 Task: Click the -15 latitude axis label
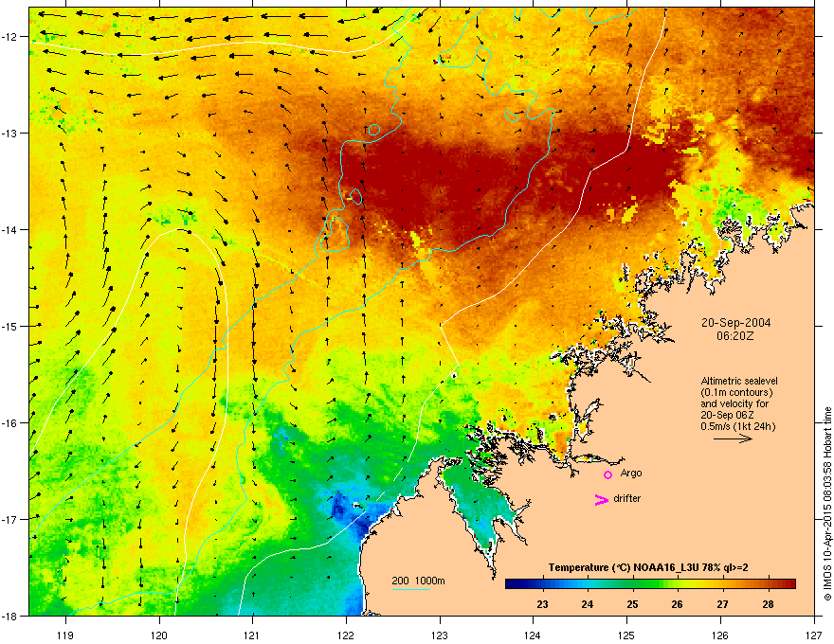point(9,326)
